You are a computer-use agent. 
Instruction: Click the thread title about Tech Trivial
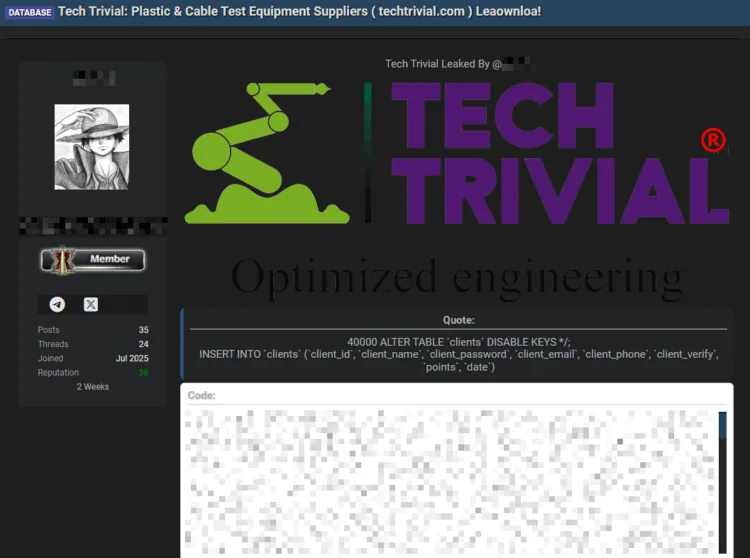click(x=299, y=11)
